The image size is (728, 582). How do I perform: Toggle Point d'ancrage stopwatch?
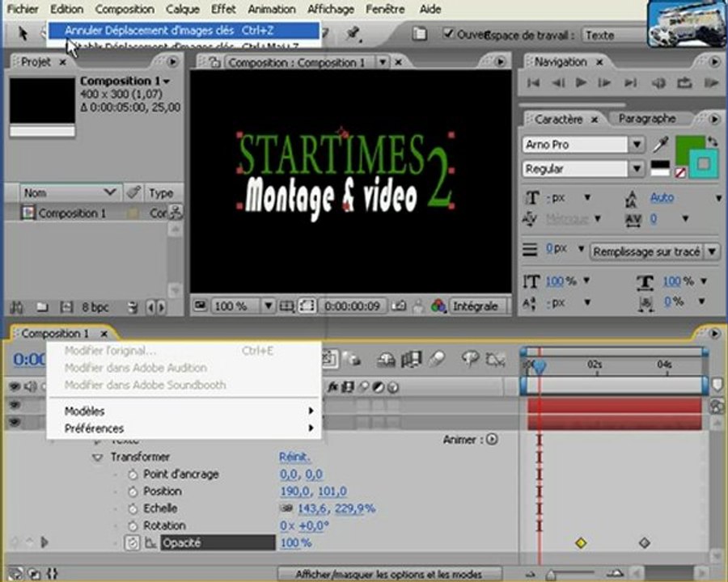click(x=133, y=474)
